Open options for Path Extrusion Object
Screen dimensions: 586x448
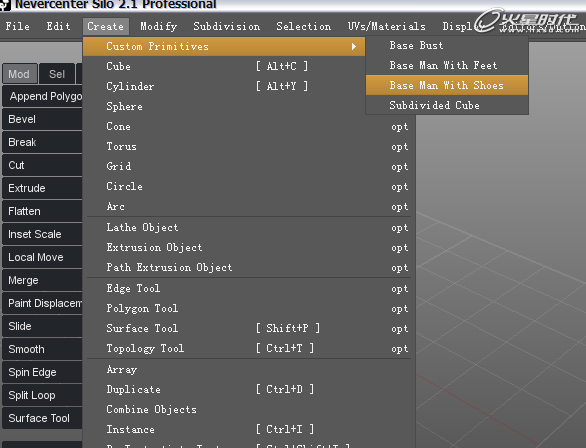(400, 268)
